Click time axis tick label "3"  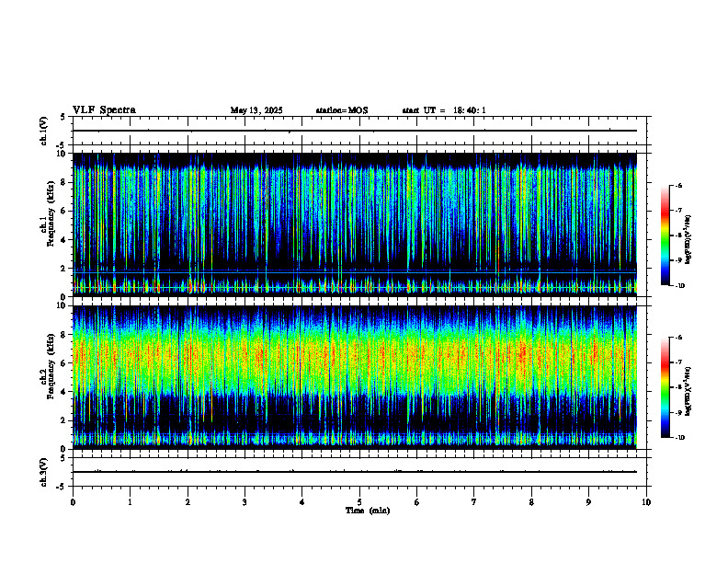point(245,502)
